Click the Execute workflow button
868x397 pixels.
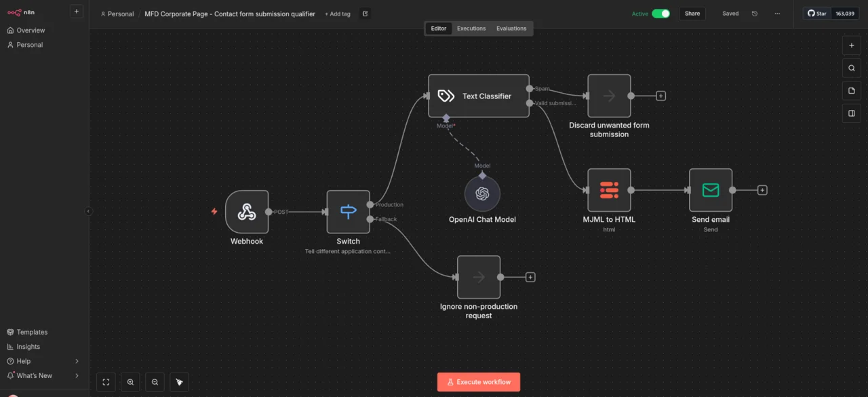(479, 381)
